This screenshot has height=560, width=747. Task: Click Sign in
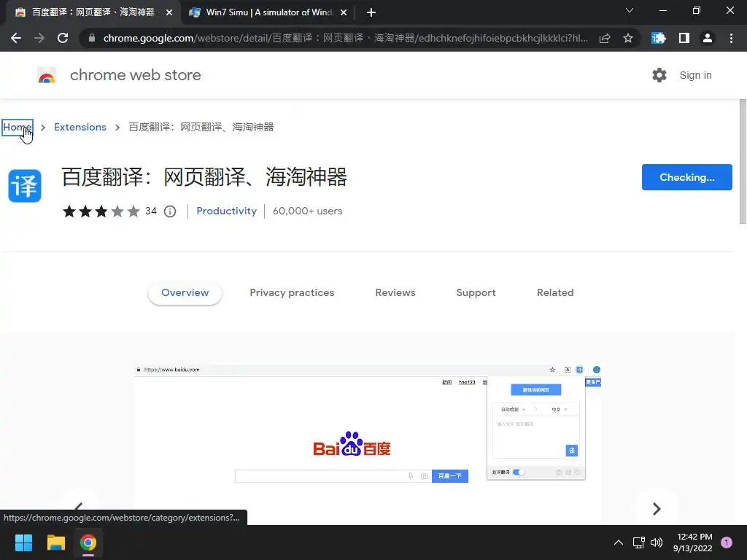click(x=695, y=75)
